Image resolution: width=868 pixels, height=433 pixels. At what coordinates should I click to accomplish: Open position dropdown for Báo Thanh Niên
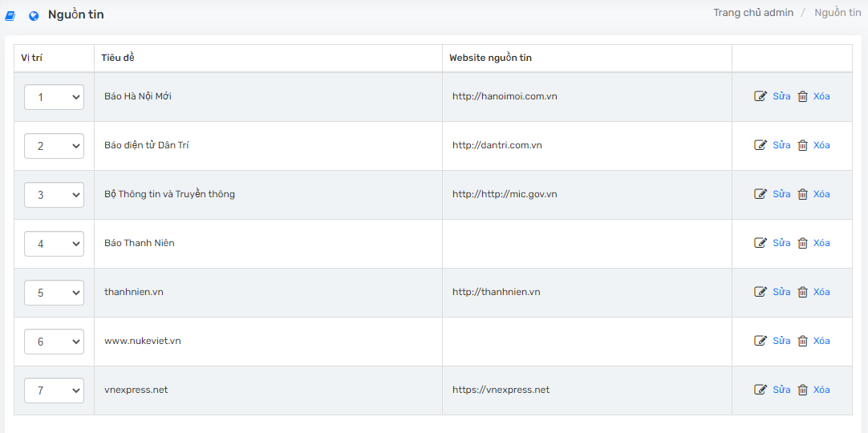click(55, 244)
